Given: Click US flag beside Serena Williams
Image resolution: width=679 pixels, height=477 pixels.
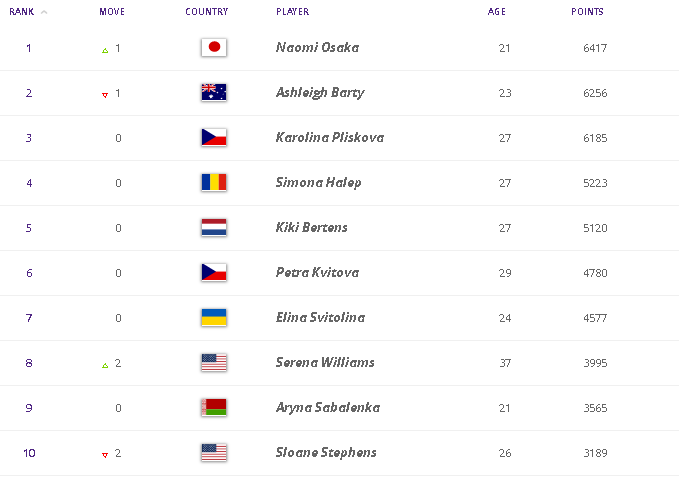Looking at the screenshot, I should click(x=214, y=362).
